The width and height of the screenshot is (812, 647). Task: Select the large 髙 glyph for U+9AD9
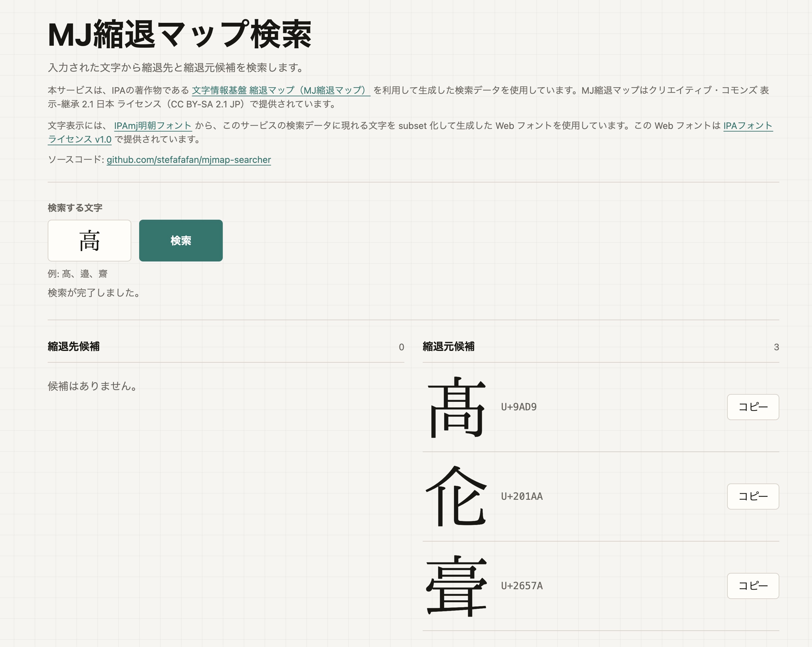tap(457, 407)
